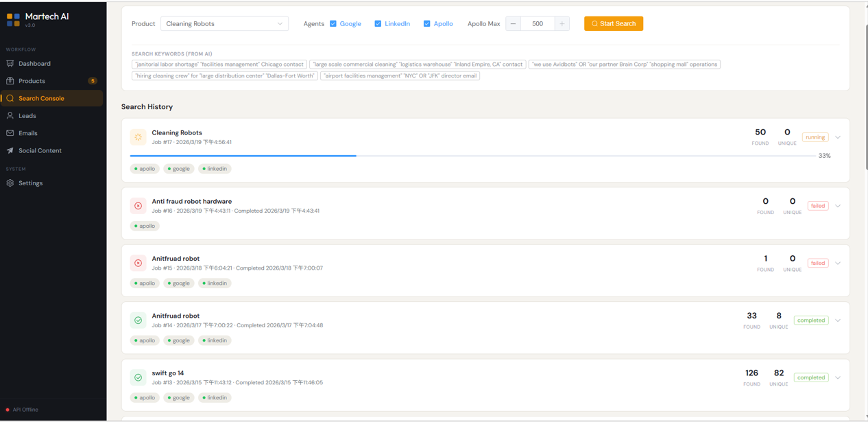Click the Inland Empire logistics warehouse keyword tag
This screenshot has height=422, width=868.
pyautogui.click(x=418, y=65)
